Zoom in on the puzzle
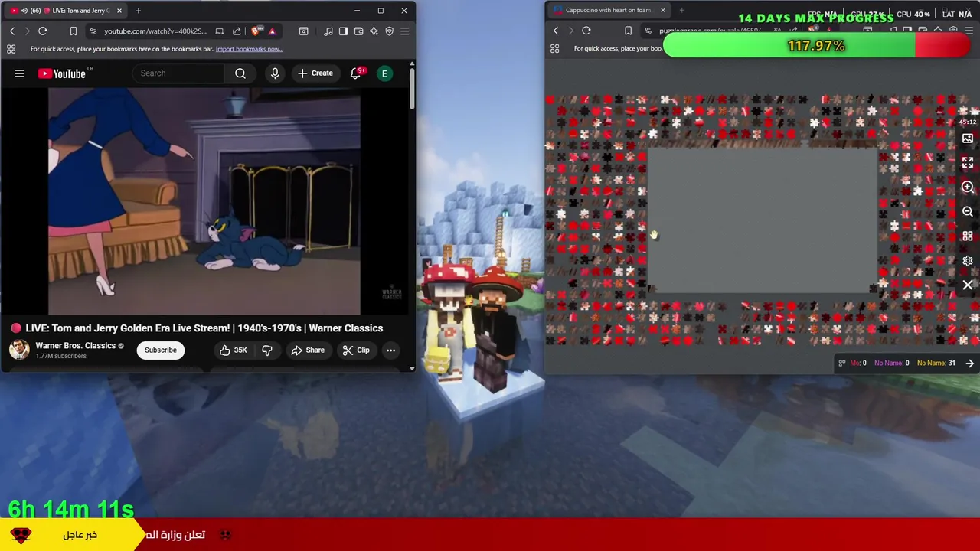This screenshot has width=980, height=551. (x=968, y=187)
